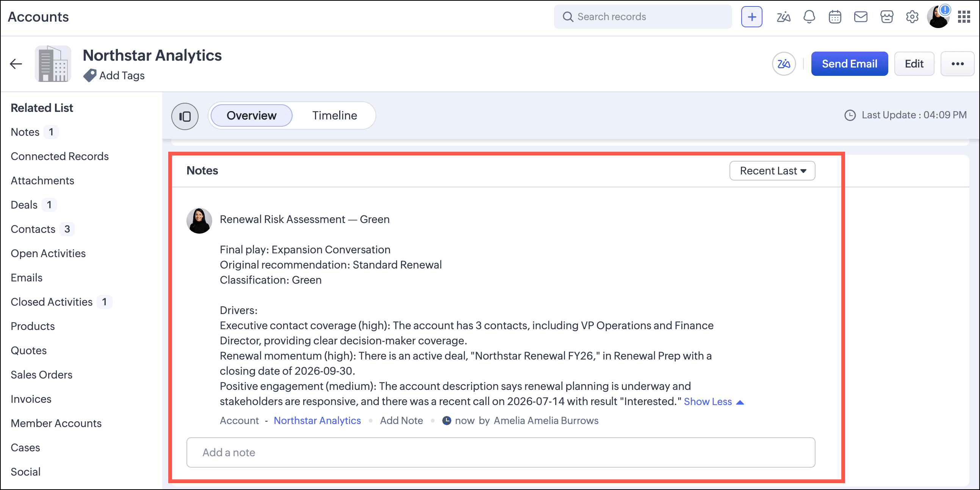Switch to the Timeline tab
Image resolution: width=980 pixels, height=490 pixels.
(x=334, y=115)
